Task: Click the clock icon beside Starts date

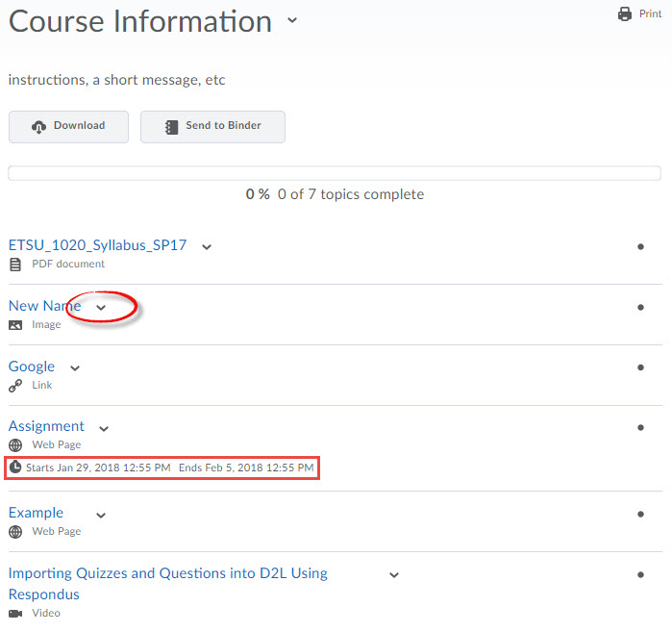Action: pyautogui.click(x=15, y=468)
